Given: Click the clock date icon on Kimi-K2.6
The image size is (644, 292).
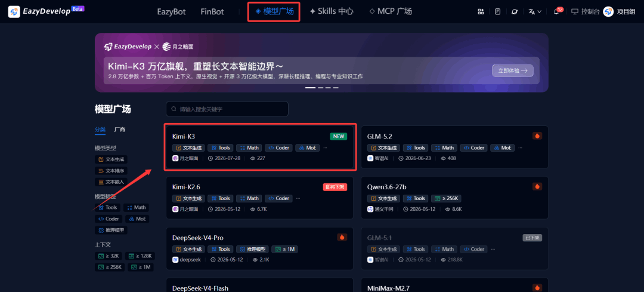Looking at the screenshot, I should [x=210, y=209].
